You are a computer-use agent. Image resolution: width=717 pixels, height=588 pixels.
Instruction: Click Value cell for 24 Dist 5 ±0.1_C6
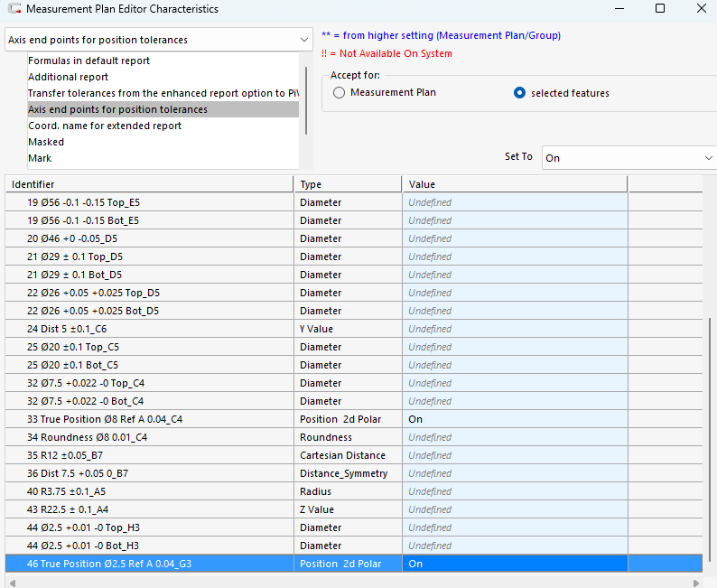click(x=514, y=329)
